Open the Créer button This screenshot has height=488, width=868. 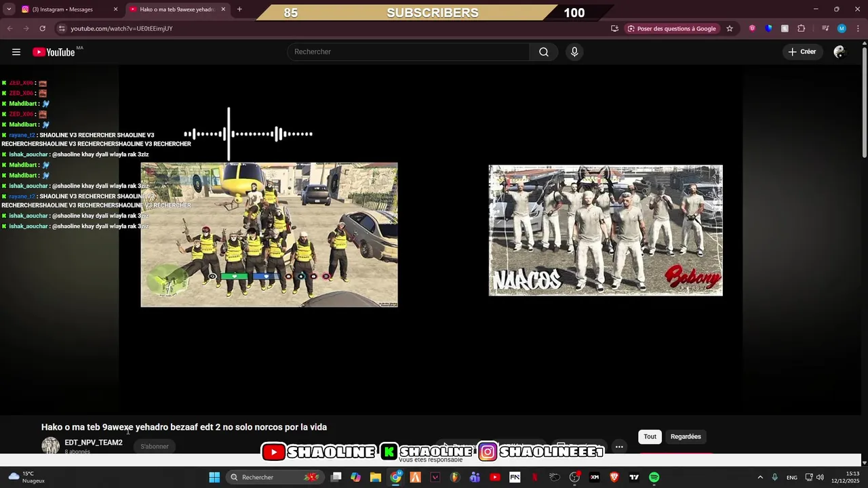coord(802,52)
